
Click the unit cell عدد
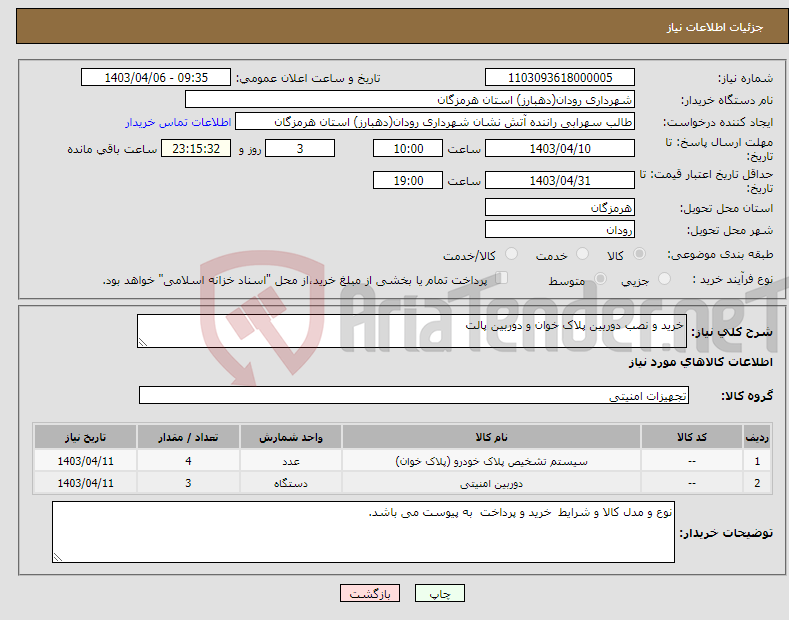click(x=291, y=461)
